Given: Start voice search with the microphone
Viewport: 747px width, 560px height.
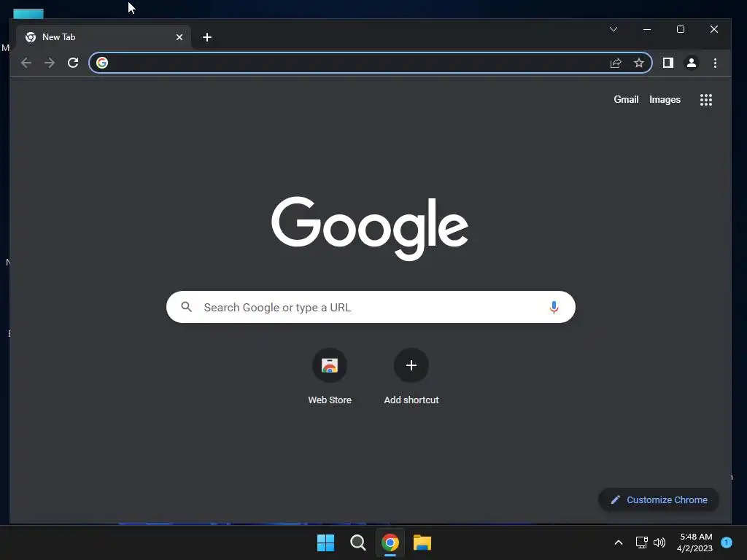Looking at the screenshot, I should tap(554, 307).
